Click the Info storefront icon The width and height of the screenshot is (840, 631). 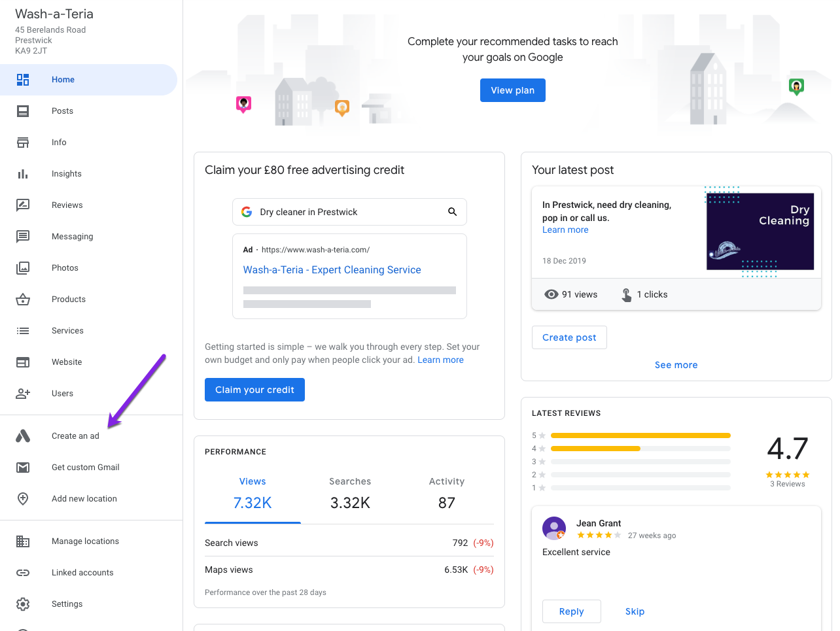click(23, 143)
